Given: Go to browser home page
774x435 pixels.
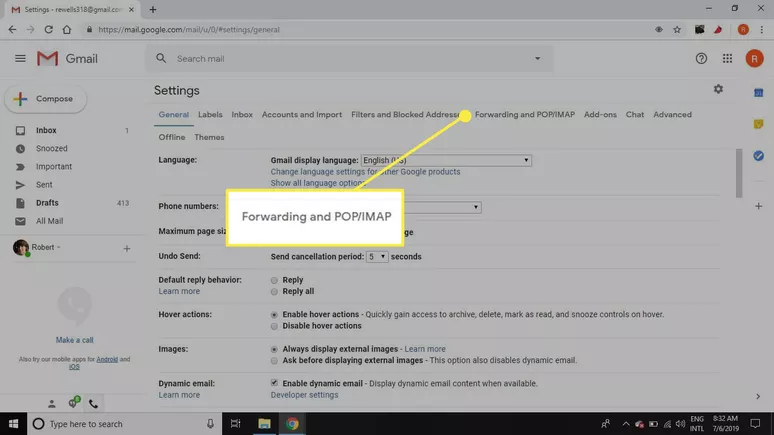Looking at the screenshot, I should [67, 30].
